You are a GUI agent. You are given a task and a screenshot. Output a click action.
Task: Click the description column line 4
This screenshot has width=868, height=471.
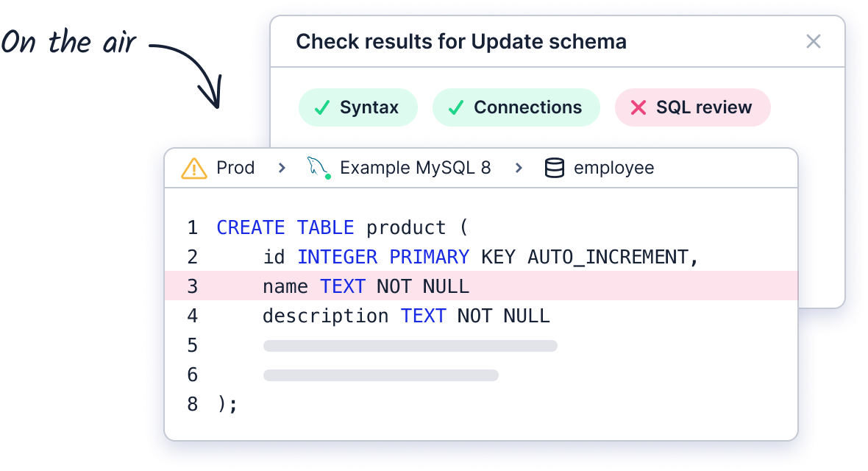[x=406, y=316]
